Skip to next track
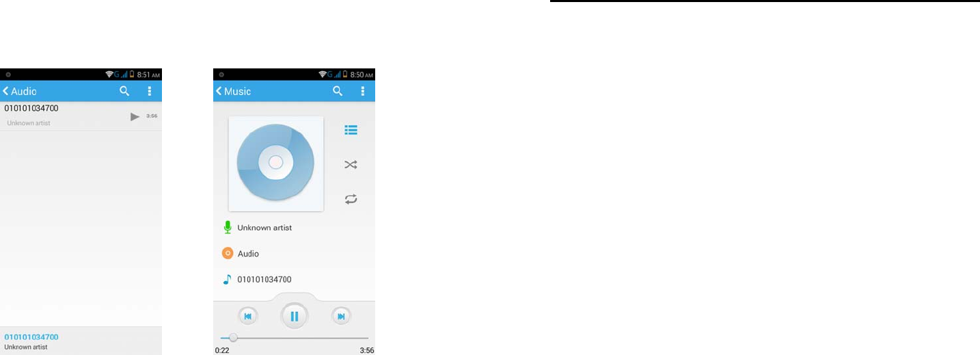The height and width of the screenshot is (355, 980). [341, 316]
